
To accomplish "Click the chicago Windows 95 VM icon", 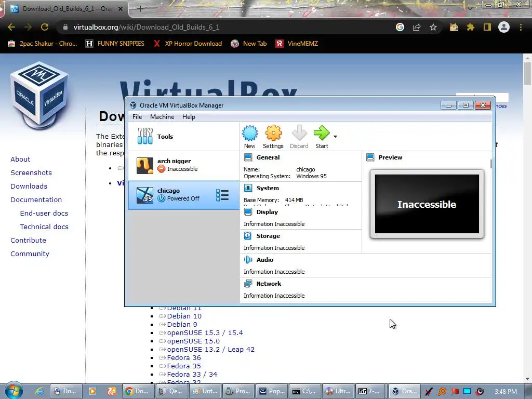I will tap(145, 195).
